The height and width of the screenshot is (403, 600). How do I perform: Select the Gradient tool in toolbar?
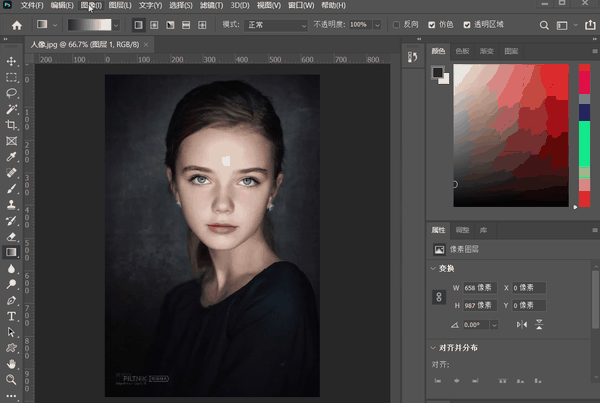(x=11, y=252)
